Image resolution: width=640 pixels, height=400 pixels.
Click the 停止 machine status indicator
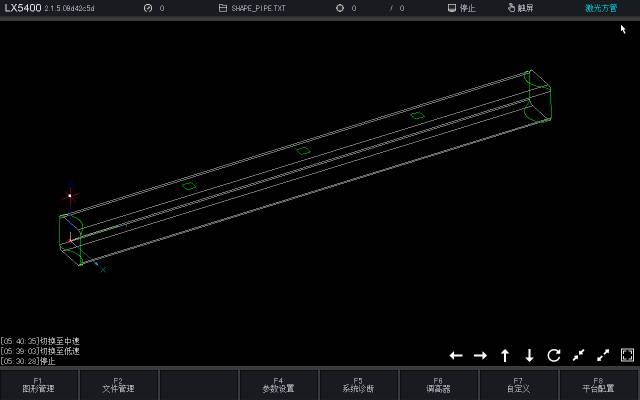click(462, 8)
